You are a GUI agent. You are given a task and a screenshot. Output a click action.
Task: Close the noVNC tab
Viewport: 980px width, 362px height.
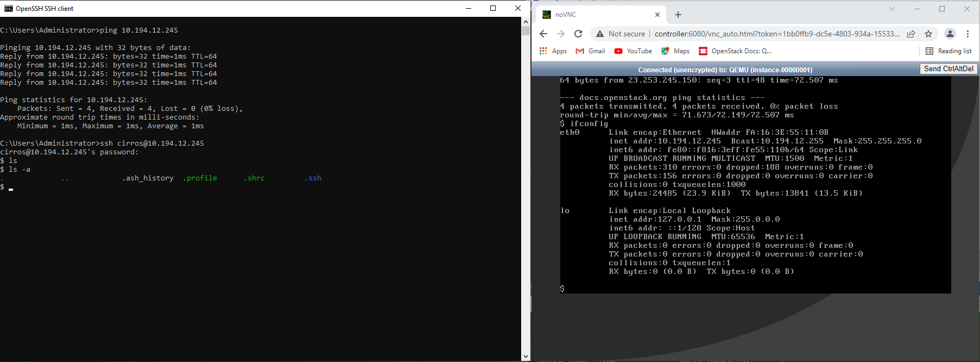[x=657, y=15]
